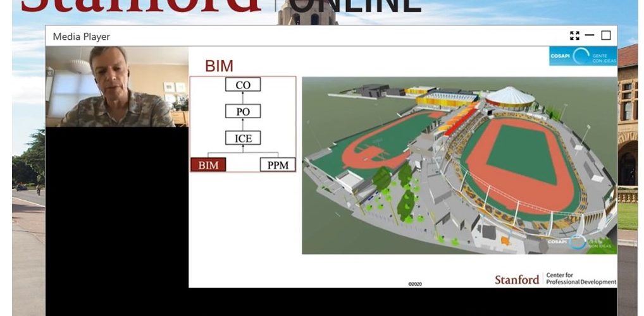Click the COSAPI logo banner at top right
The width and height of the screenshot is (644, 316).
pos(582,56)
